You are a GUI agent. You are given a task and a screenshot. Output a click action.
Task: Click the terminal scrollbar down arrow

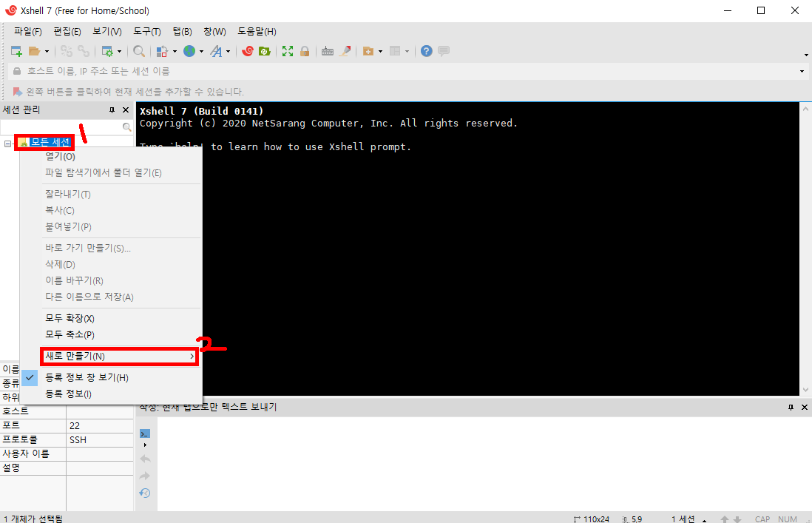pos(805,390)
